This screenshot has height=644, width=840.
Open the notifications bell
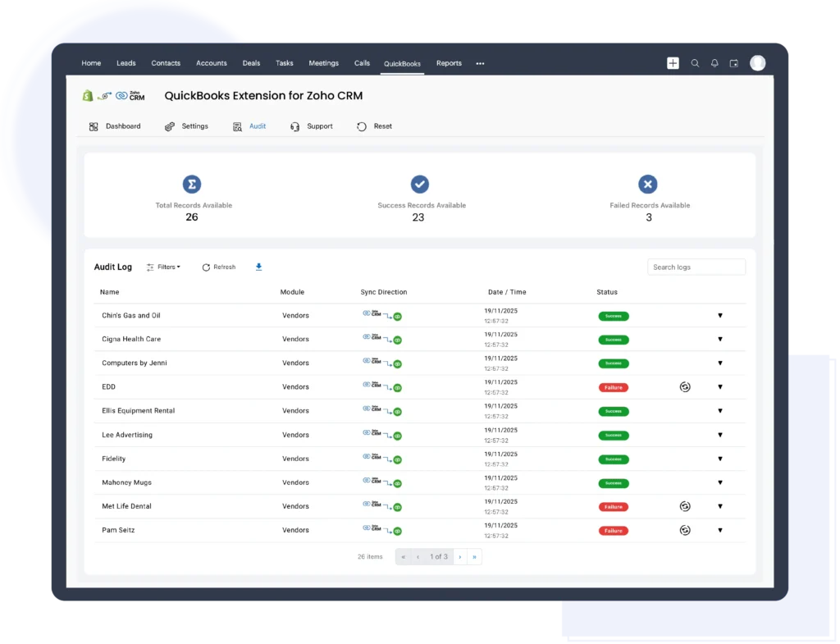point(714,62)
